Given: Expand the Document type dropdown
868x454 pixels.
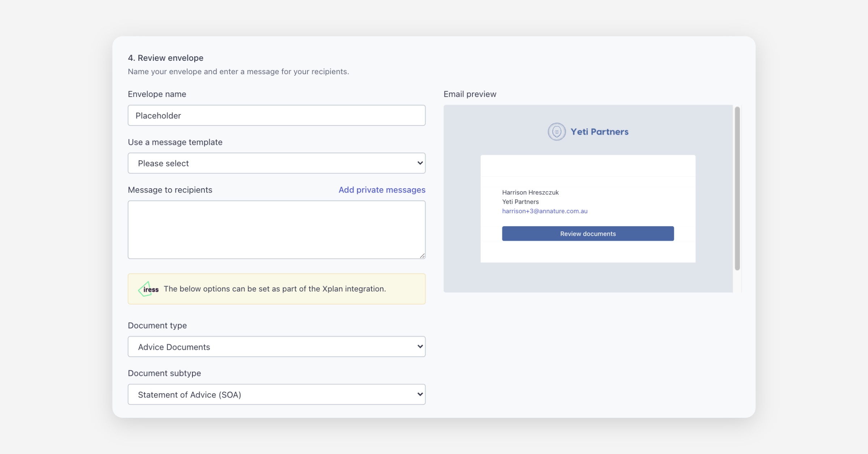Looking at the screenshot, I should click(x=276, y=347).
